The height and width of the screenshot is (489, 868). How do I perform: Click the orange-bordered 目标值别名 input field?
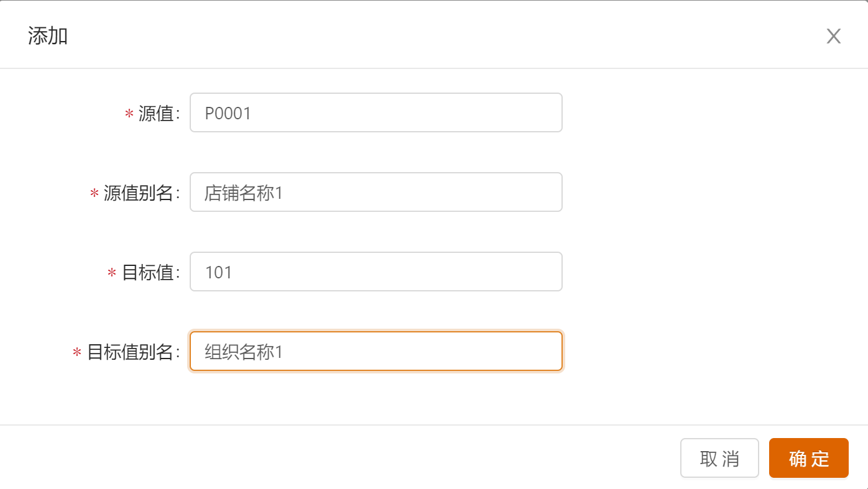click(x=376, y=351)
